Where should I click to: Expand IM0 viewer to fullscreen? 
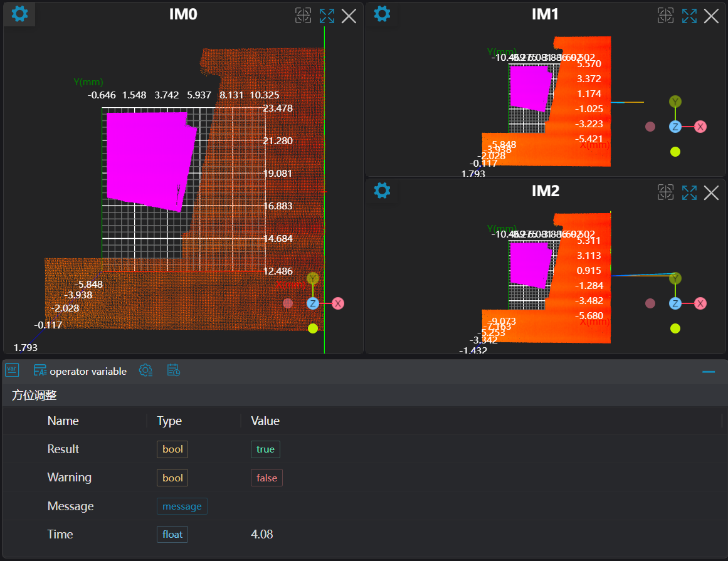tap(327, 16)
